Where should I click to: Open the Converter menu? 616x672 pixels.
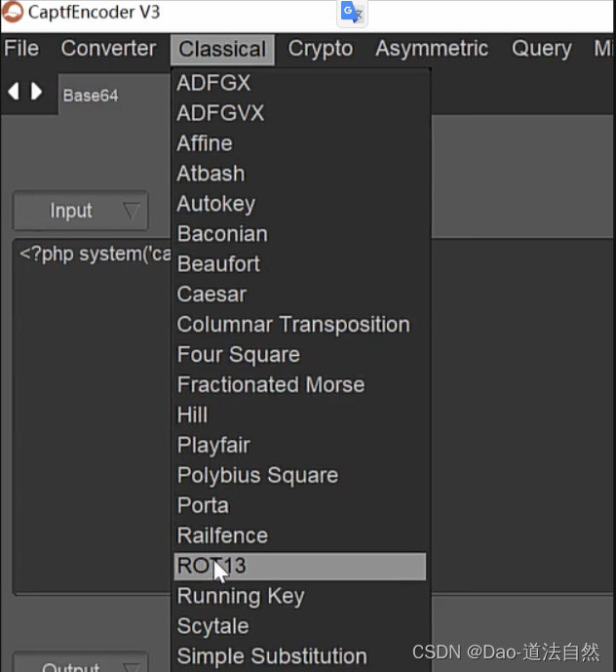(x=108, y=49)
